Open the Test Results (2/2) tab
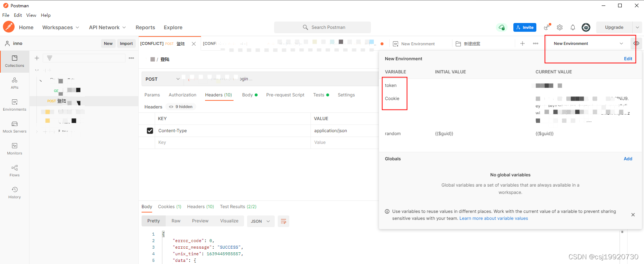The width and height of the screenshot is (644, 264). tap(238, 207)
